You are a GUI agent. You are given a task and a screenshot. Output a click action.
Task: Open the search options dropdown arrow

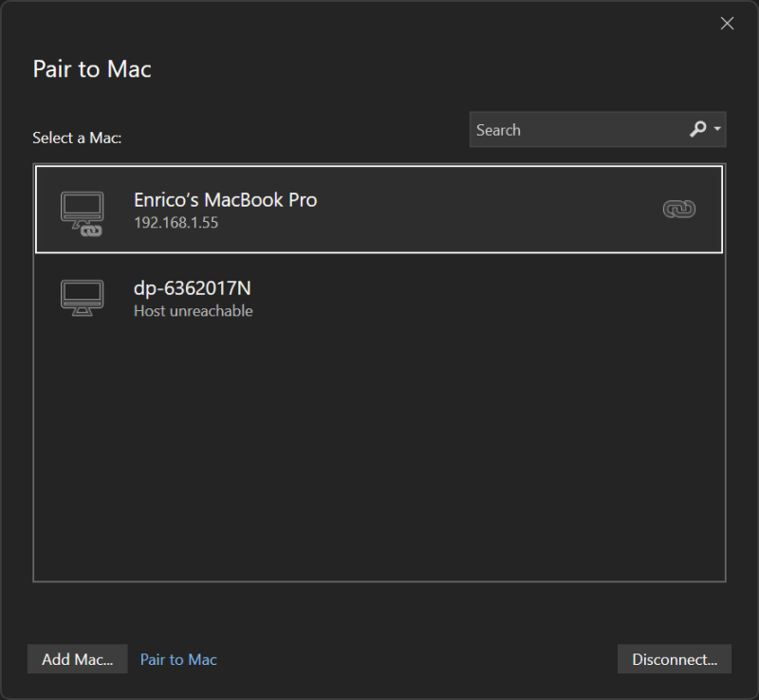717,129
